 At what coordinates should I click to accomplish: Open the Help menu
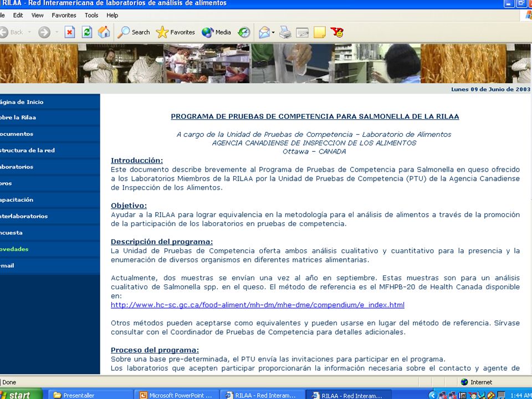point(112,16)
